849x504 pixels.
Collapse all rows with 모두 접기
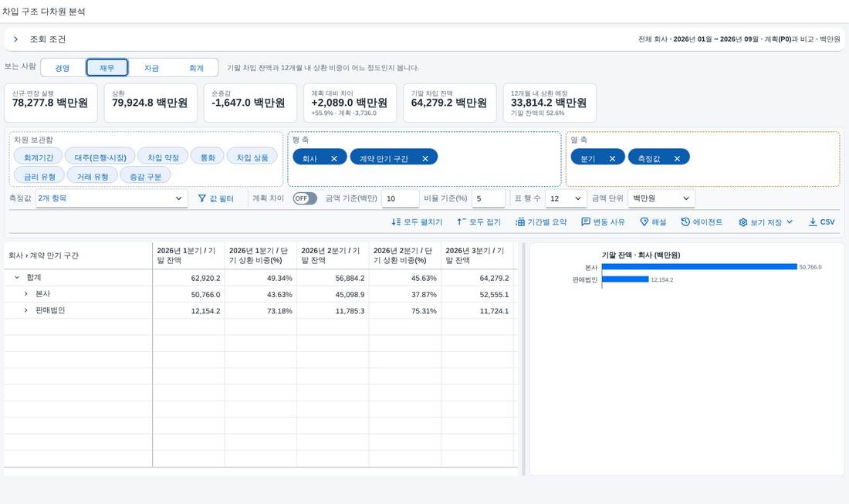pyautogui.click(x=479, y=222)
